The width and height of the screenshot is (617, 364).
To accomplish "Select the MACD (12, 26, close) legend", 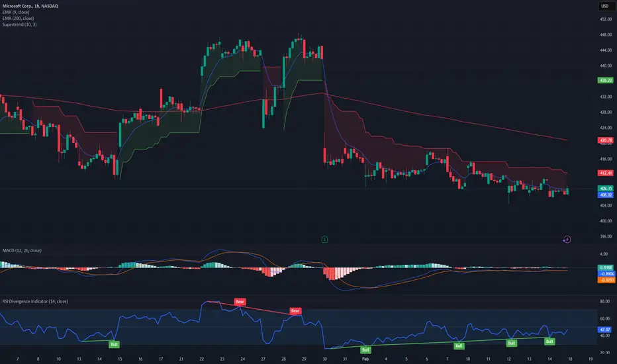I will (x=22, y=250).
